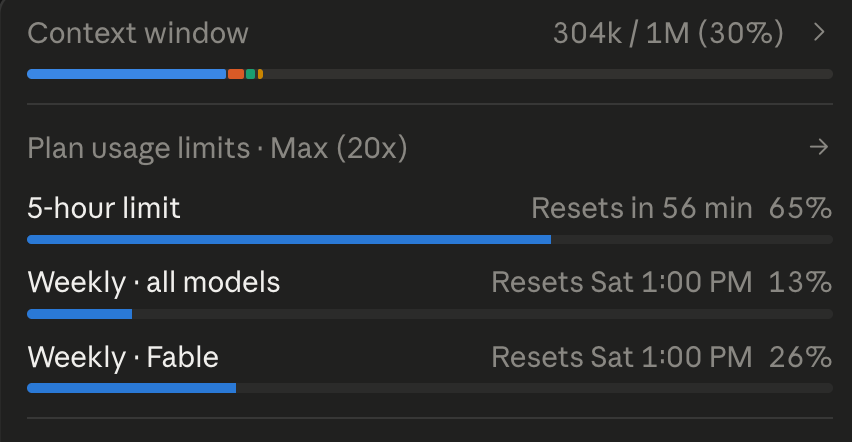Select blue segment of context window bar

click(127, 74)
